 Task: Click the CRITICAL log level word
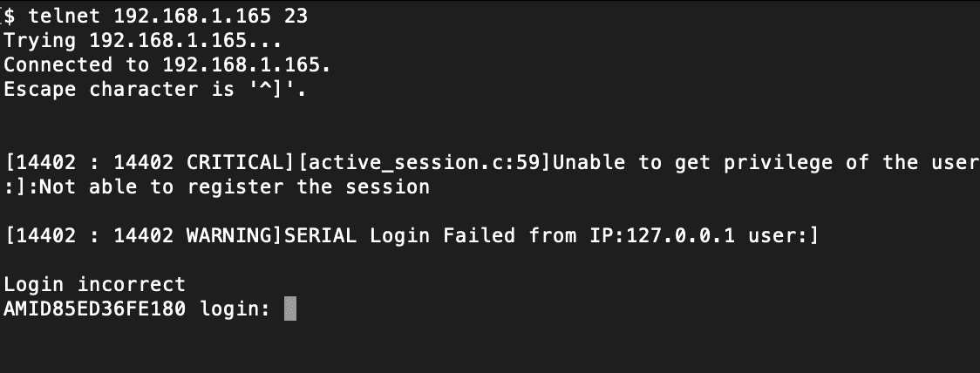click(235, 163)
